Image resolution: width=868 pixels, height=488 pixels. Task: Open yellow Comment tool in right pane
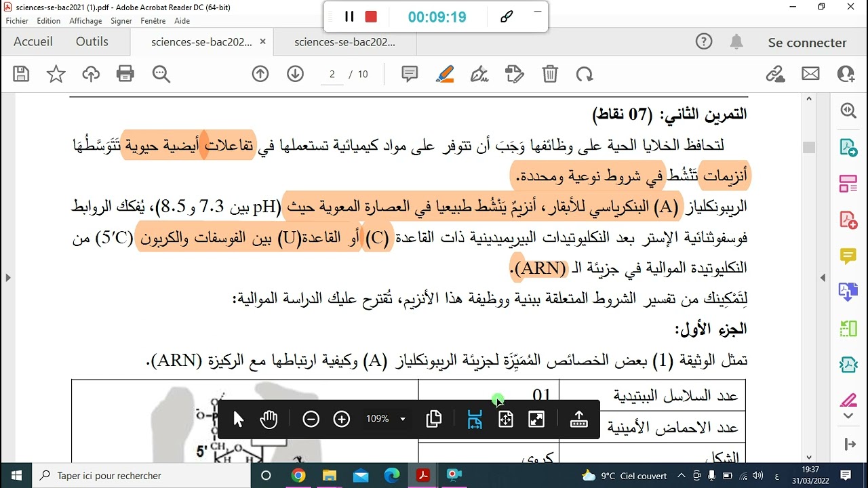pyautogui.click(x=848, y=256)
